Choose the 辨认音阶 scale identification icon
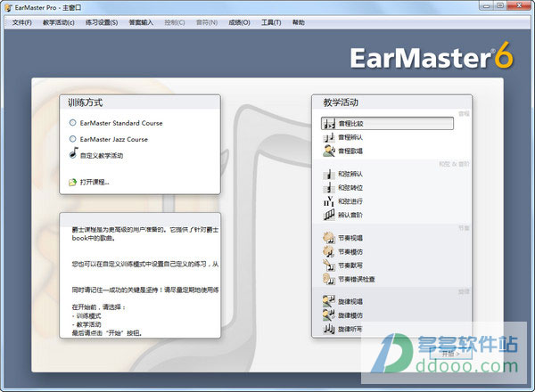 point(329,215)
